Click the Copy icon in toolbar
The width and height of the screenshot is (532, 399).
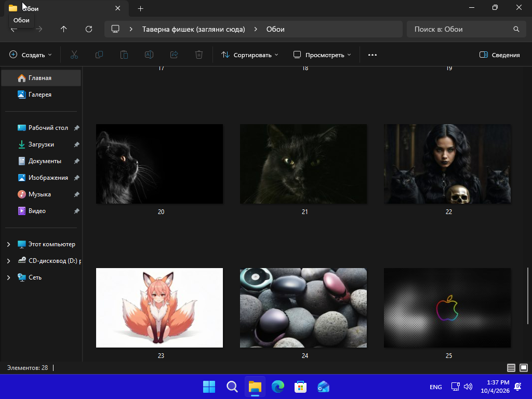pos(99,55)
